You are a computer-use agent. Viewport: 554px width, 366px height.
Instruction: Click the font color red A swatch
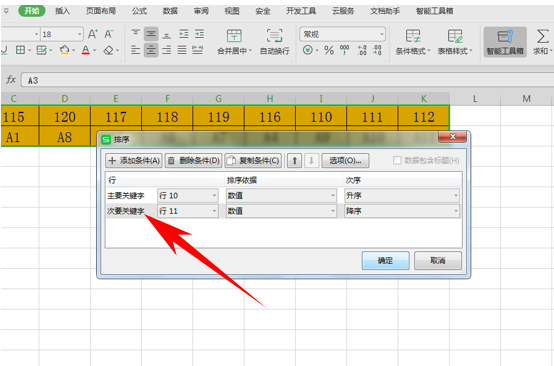86,50
